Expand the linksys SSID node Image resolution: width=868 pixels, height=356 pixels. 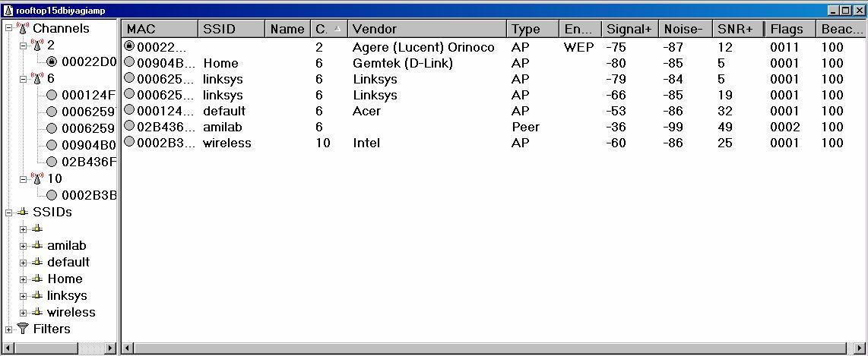coord(24,296)
